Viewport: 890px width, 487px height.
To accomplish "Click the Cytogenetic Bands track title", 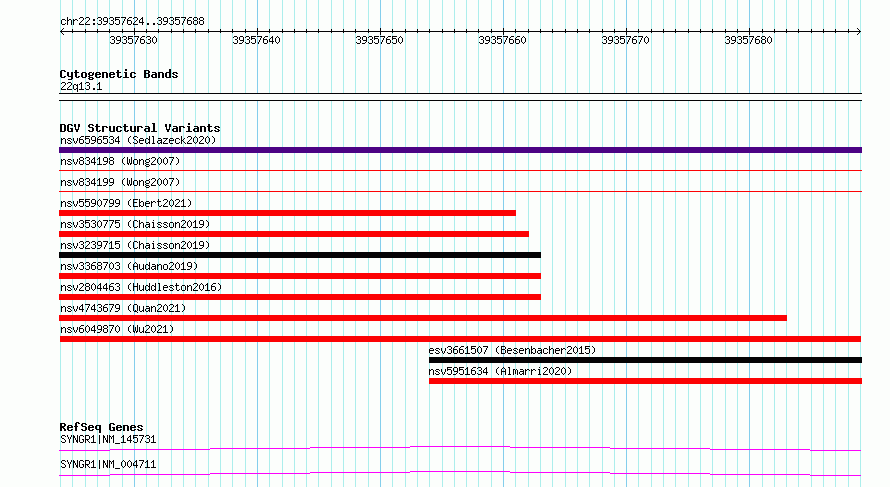I will point(119,74).
